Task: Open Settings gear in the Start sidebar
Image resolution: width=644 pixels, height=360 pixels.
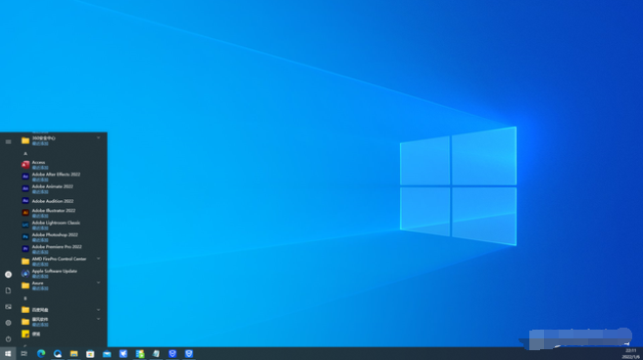Action: coord(8,323)
